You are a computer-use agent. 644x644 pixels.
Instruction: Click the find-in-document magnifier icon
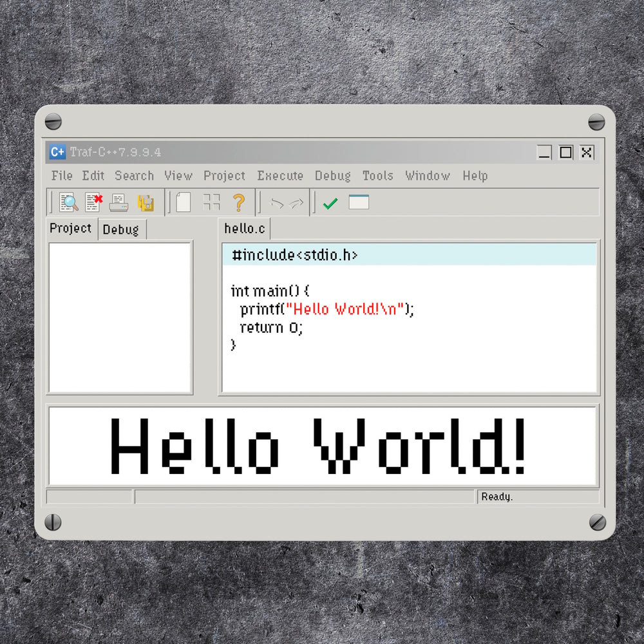69,202
